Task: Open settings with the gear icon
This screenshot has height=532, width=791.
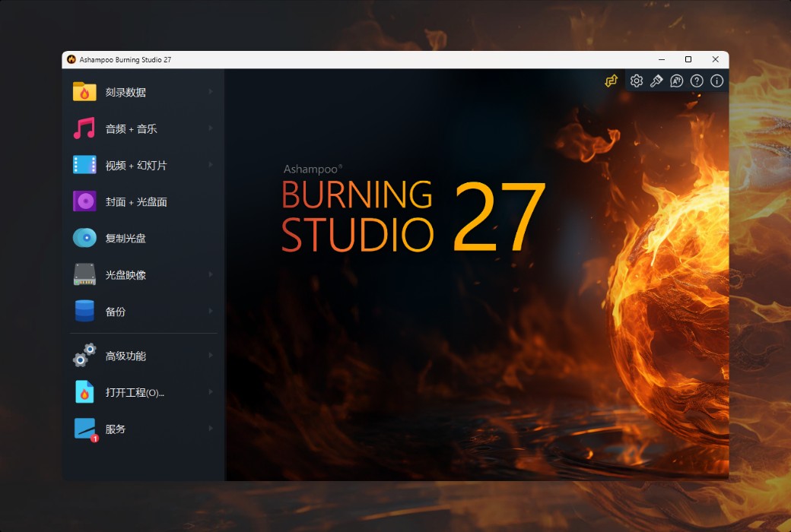Action: (636, 80)
